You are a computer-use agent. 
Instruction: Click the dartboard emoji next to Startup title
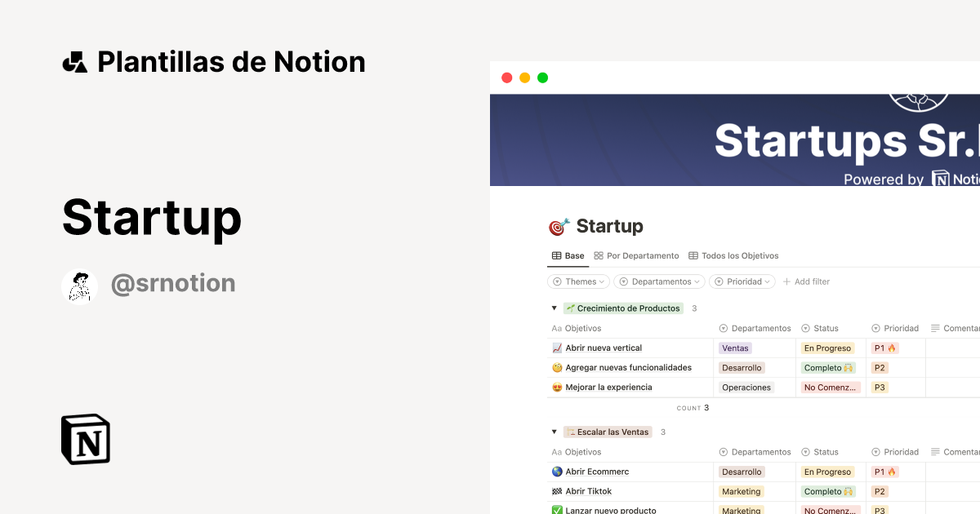click(559, 227)
